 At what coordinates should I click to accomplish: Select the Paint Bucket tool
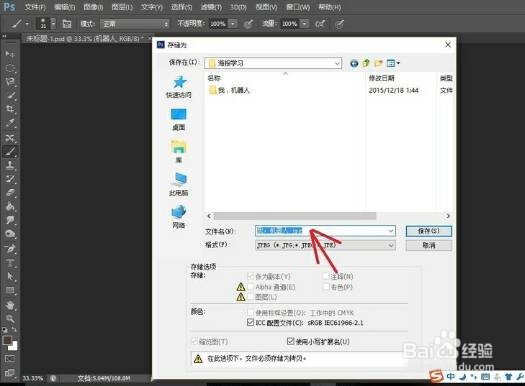point(10,206)
